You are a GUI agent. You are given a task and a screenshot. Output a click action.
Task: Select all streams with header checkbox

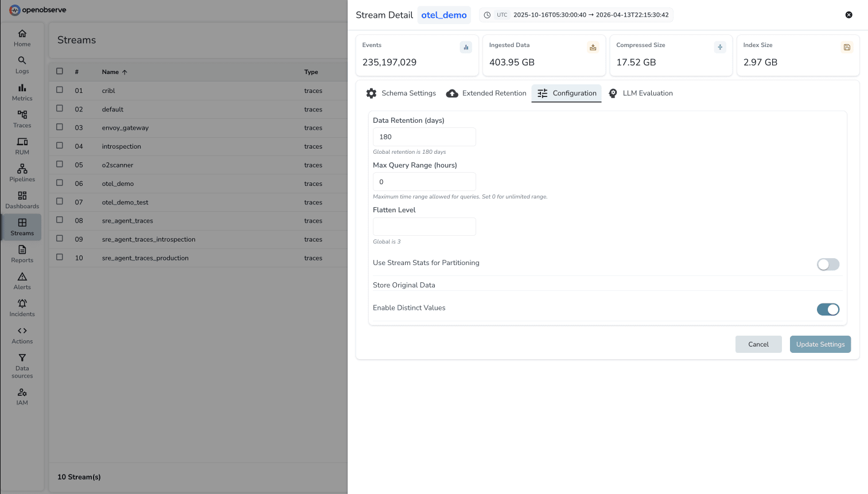tap(60, 72)
